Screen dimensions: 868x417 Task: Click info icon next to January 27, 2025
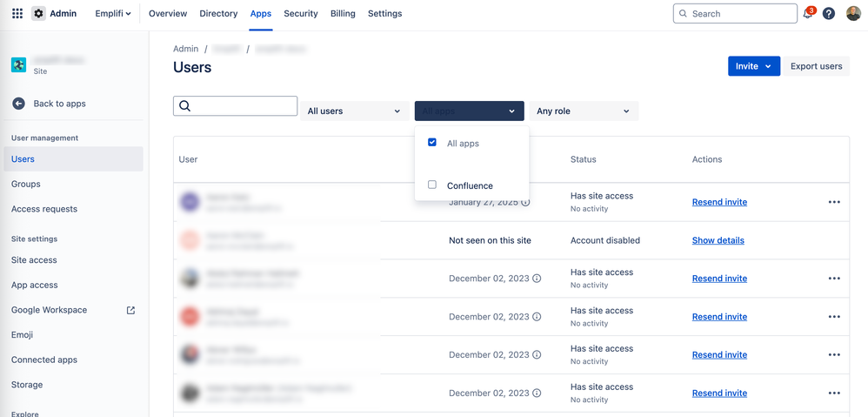coord(525,202)
